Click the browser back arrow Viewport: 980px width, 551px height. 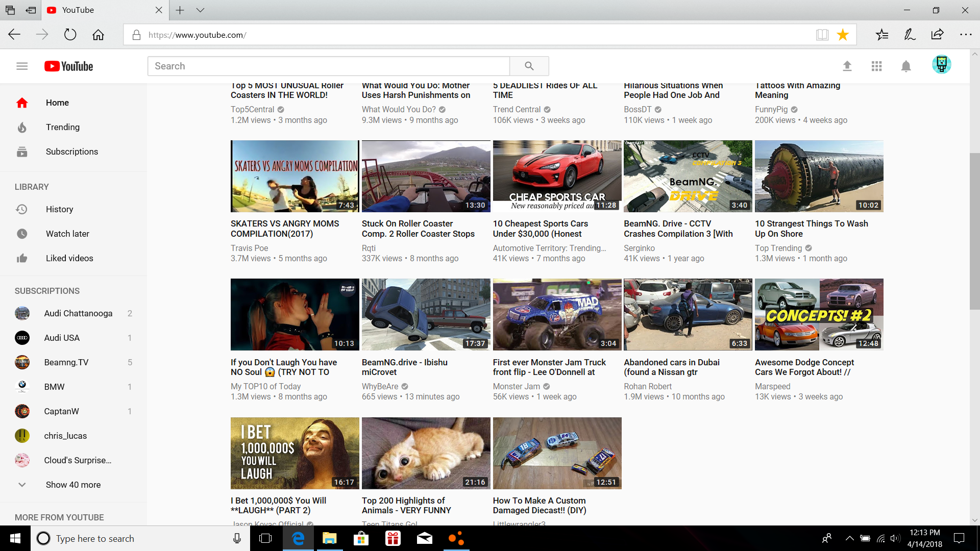(x=14, y=35)
